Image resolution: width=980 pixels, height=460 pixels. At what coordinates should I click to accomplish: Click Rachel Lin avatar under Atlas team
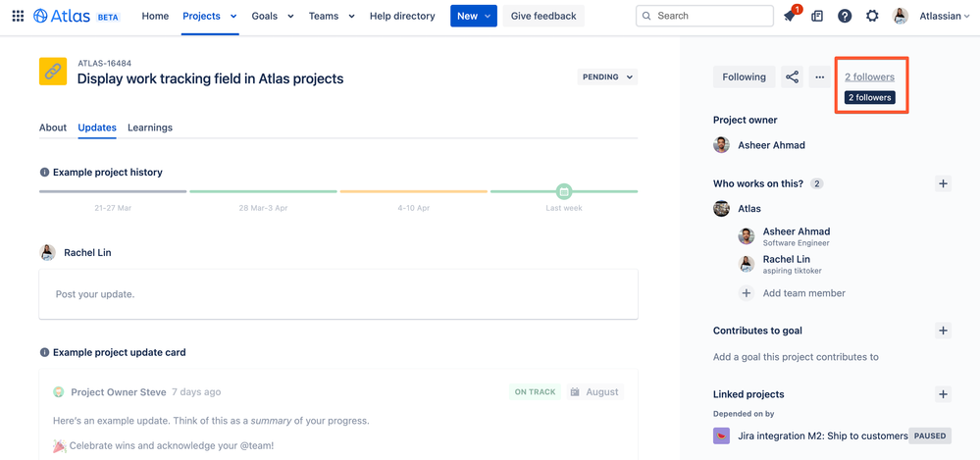747,264
